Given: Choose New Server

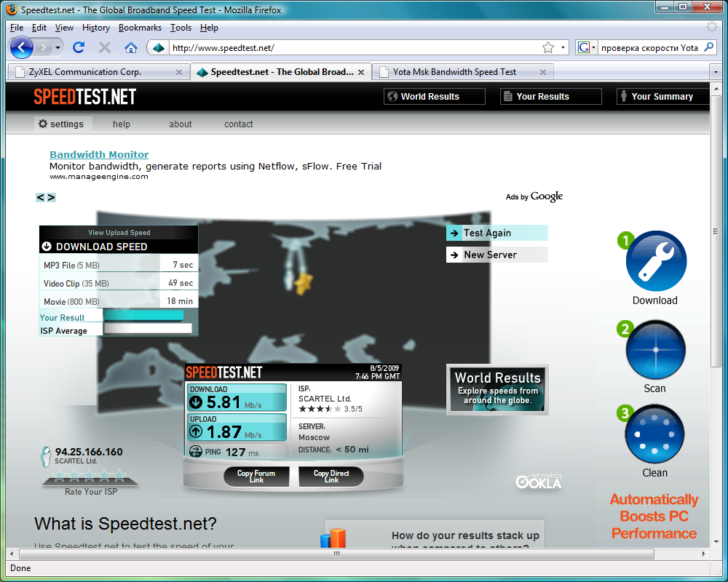Looking at the screenshot, I should coord(496,255).
